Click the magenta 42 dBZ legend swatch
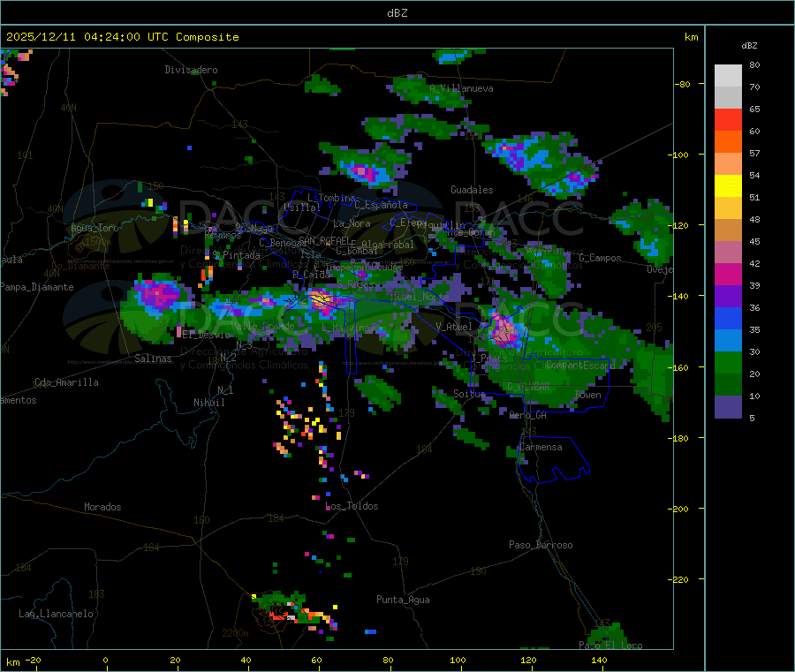This screenshot has width=795, height=672. 728,274
